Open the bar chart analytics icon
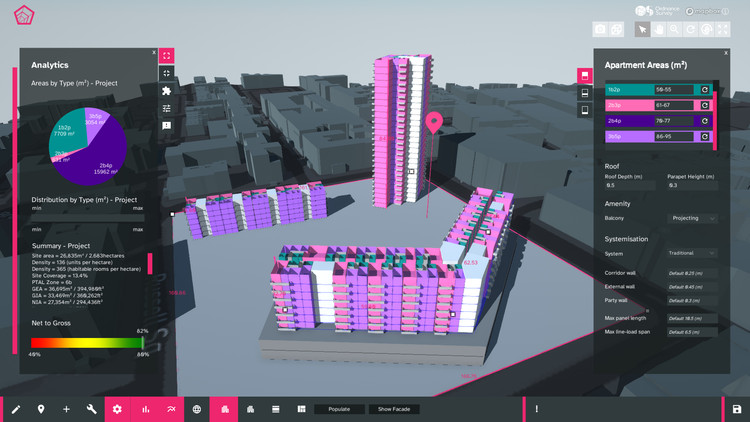The height and width of the screenshot is (422, 750). tap(145, 409)
